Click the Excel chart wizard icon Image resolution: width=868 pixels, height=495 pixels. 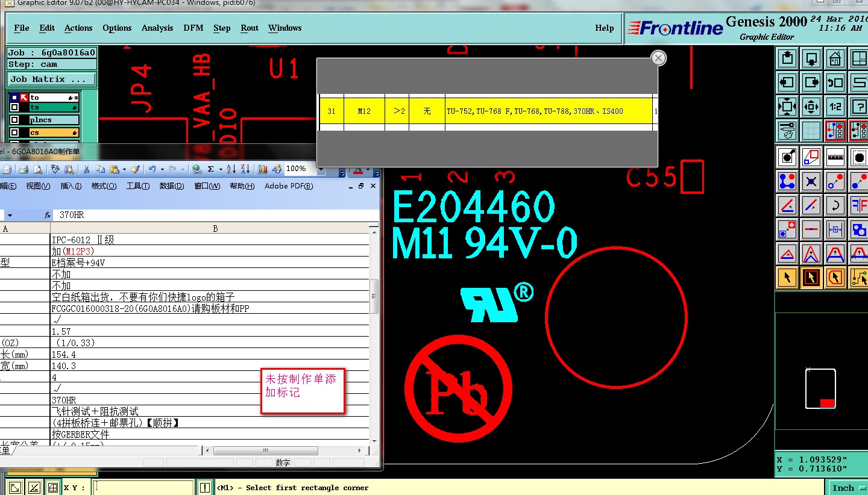[263, 169]
